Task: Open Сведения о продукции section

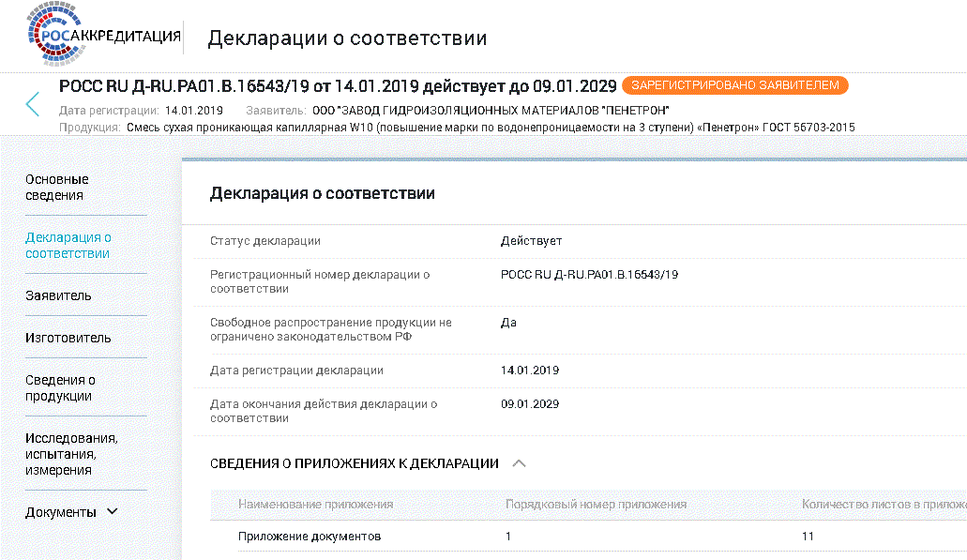Action: [60, 388]
